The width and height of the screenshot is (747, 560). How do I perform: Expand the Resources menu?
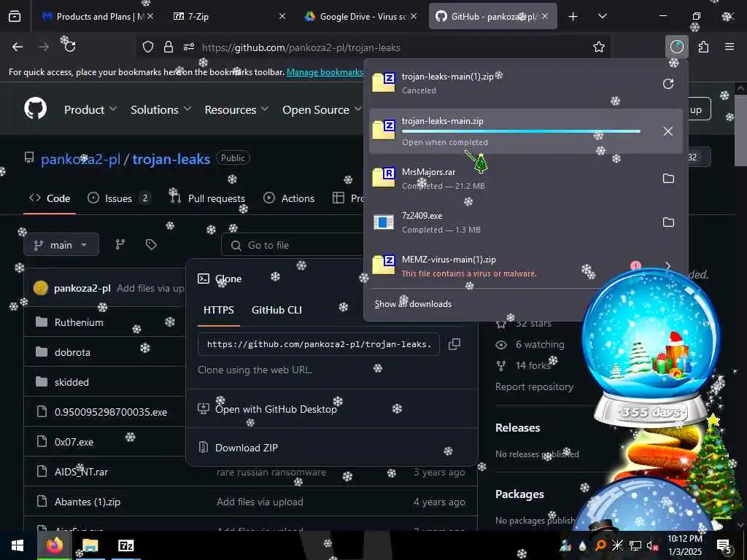[x=236, y=109]
